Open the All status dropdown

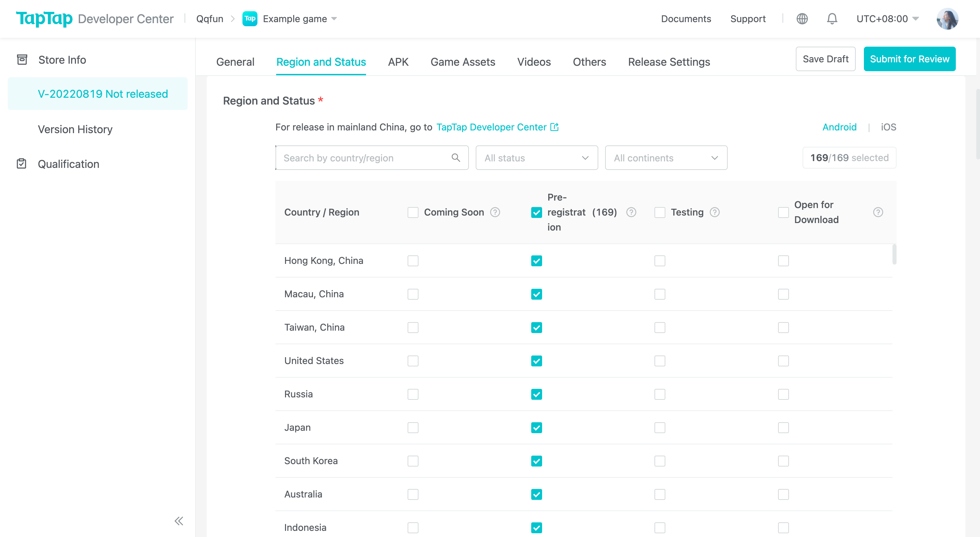[536, 158]
